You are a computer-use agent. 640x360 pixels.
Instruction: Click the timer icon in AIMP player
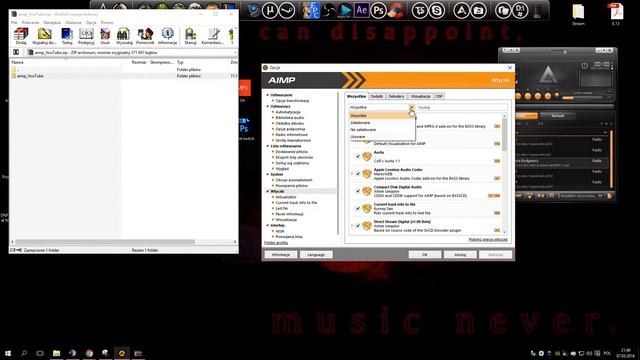[x=584, y=65]
